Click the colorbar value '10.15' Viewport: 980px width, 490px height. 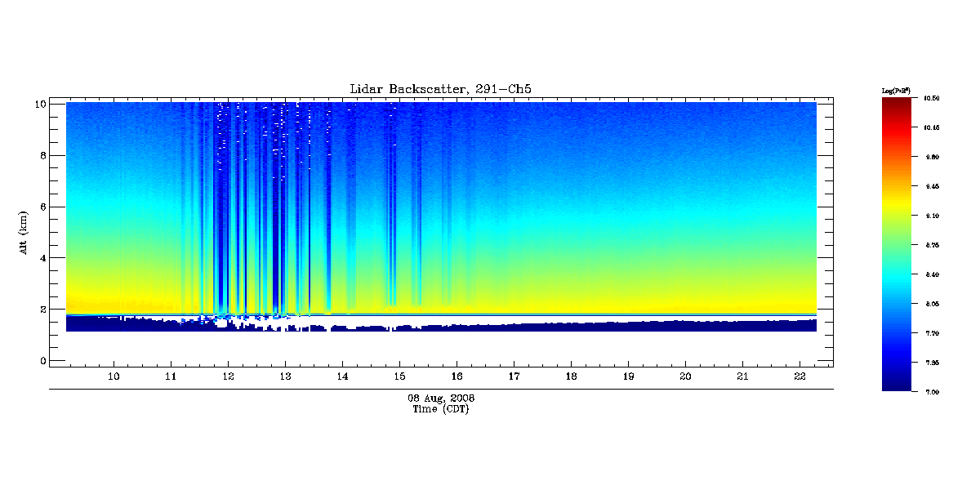(932, 127)
